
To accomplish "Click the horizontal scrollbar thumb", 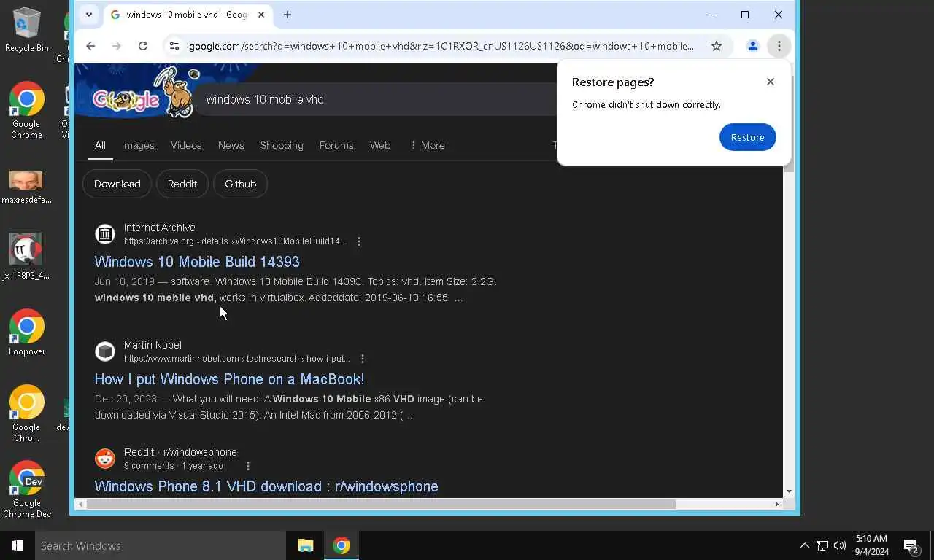I will 381,504.
